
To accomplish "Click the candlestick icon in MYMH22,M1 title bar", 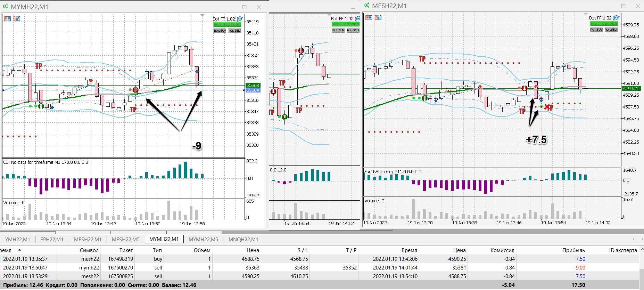I will (6, 7).
